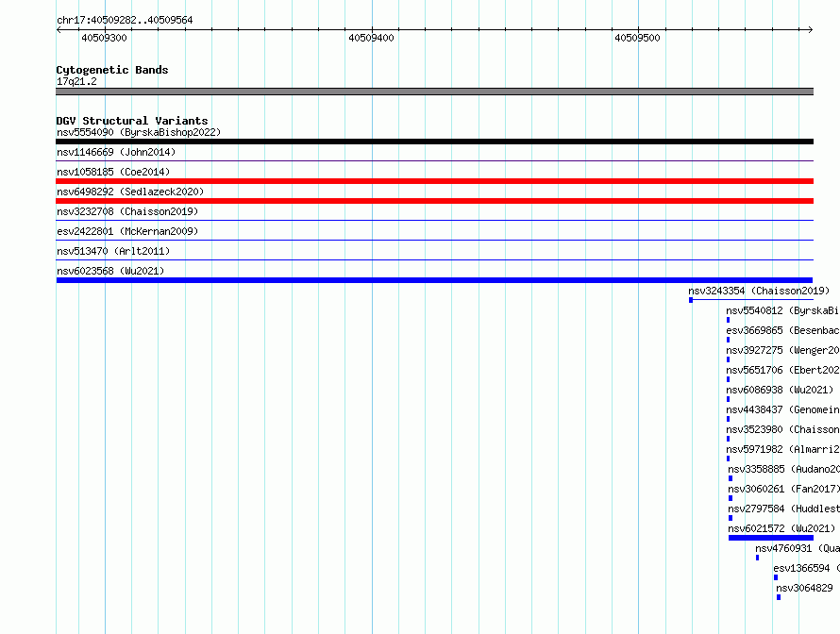Open variant nsv5540812 label
Screen dimensions: 840x634
click(782, 310)
